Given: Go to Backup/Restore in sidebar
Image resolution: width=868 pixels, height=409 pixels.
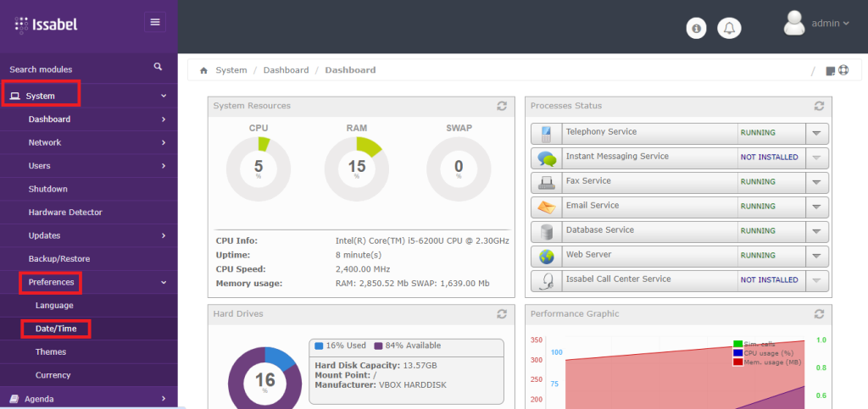Looking at the screenshot, I should (58, 259).
